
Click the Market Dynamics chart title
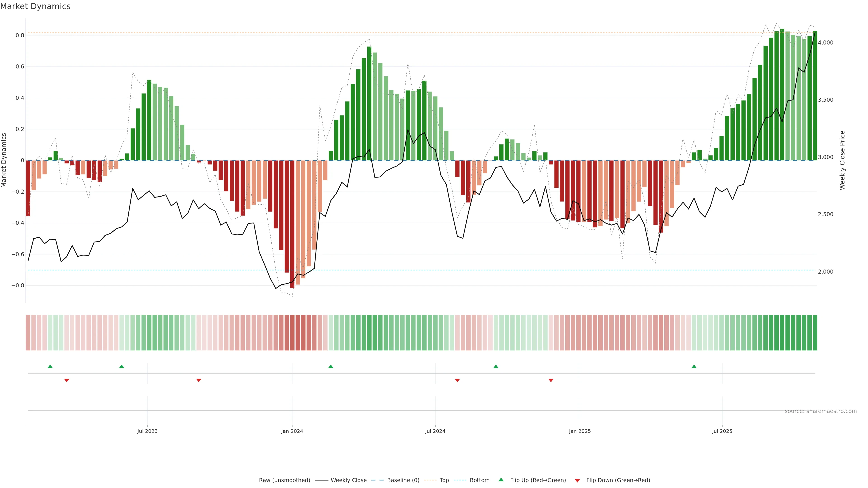point(35,6)
